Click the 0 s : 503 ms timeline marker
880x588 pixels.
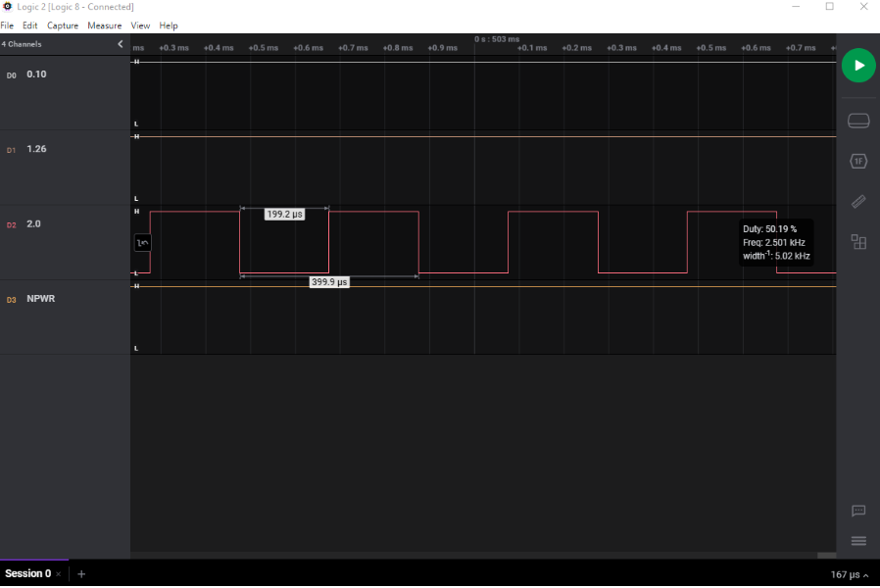tap(497, 39)
